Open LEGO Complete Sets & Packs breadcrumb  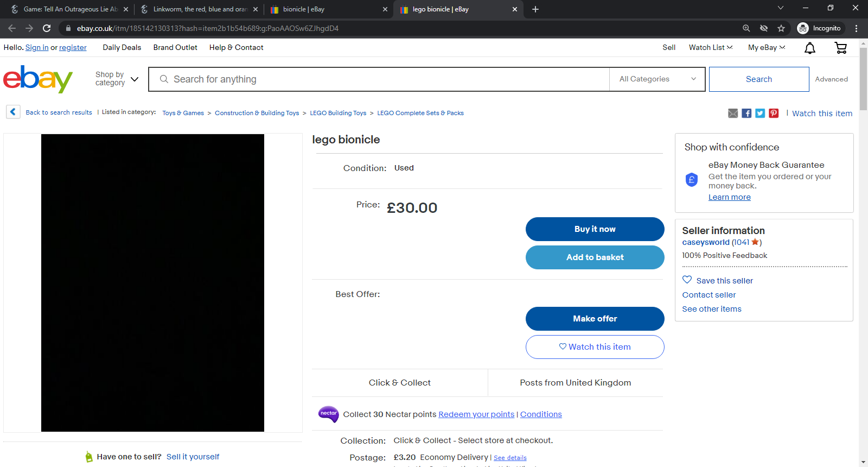(420, 113)
